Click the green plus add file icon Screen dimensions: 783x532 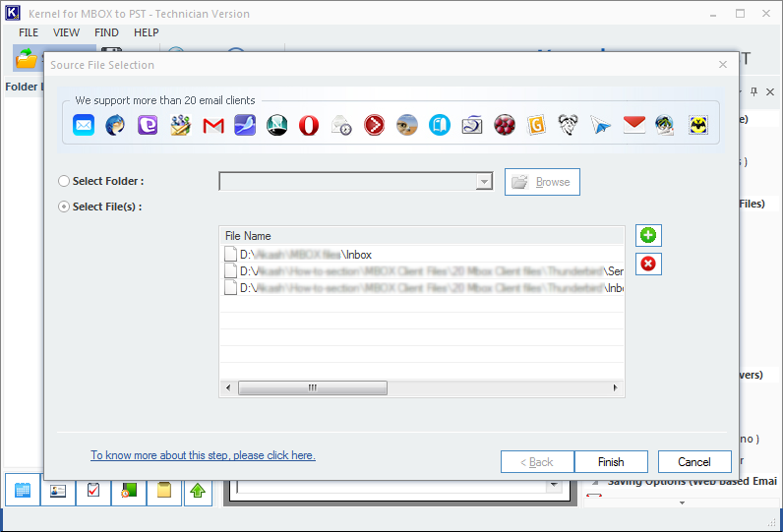(648, 235)
